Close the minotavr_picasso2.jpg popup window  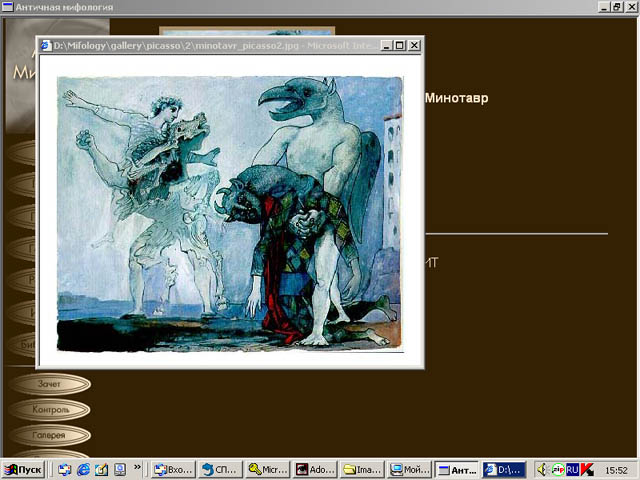414,45
